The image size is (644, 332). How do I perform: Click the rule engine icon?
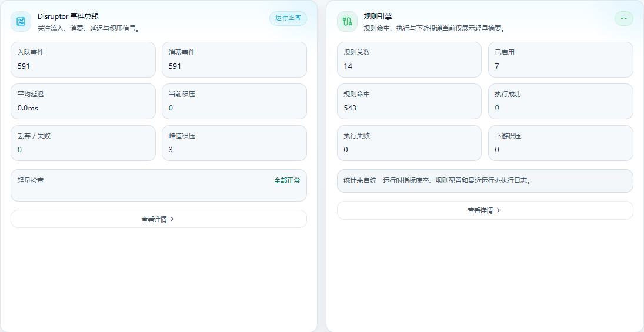coord(347,21)
